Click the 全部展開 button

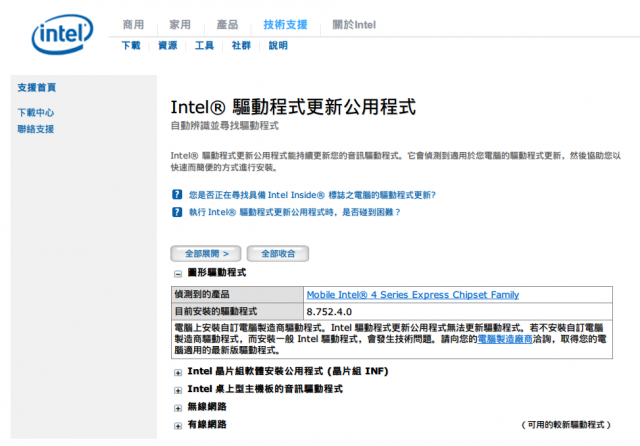pos(206,253)
